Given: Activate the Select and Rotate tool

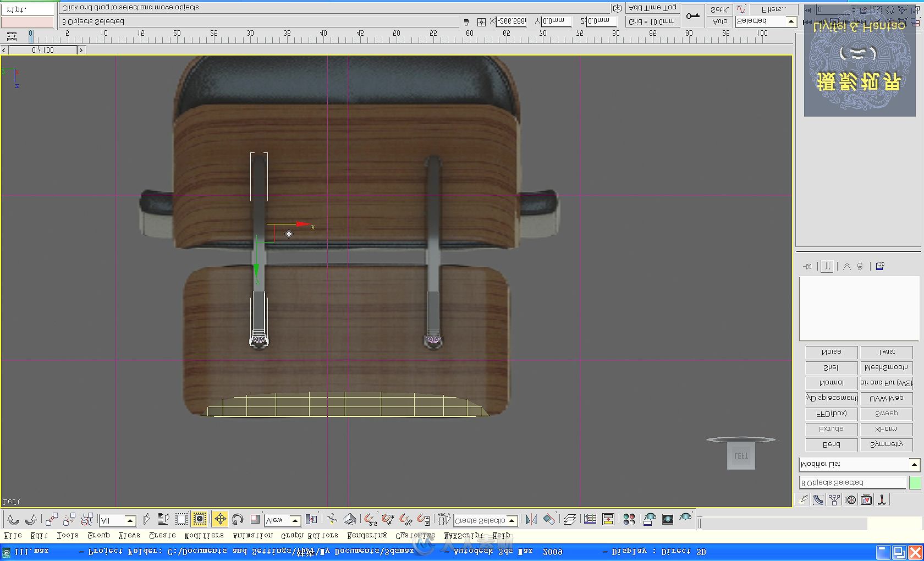Looking at the screenshot, I should coord(238,519).
